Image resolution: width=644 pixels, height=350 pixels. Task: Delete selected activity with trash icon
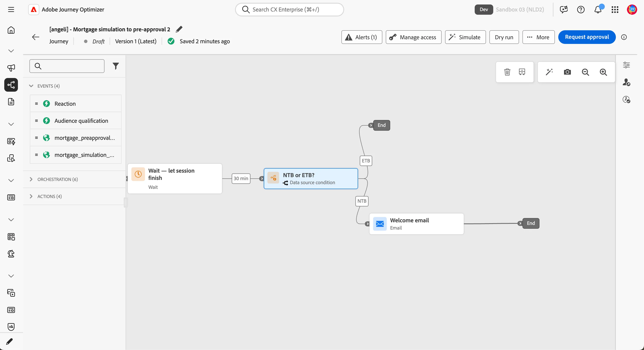coord(507,72)
